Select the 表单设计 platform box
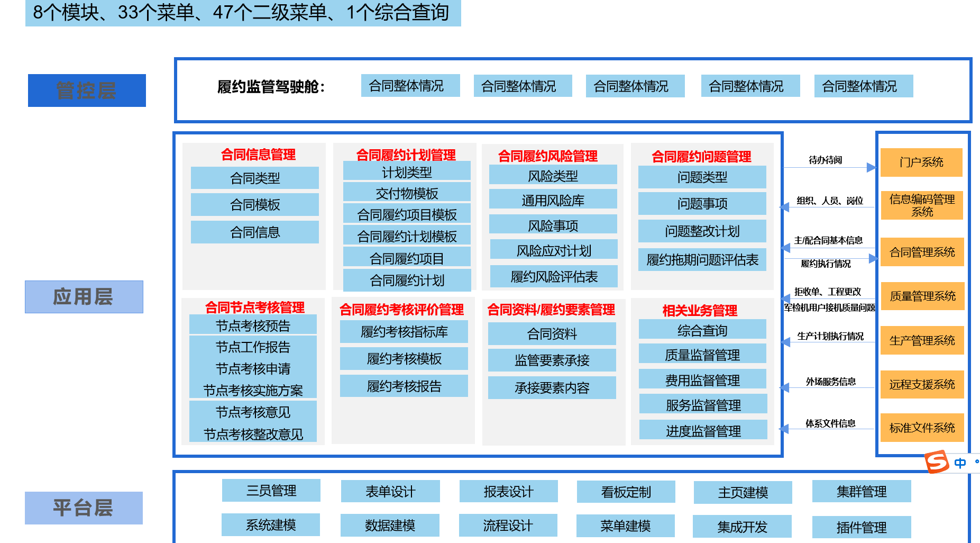 [390, 491]
